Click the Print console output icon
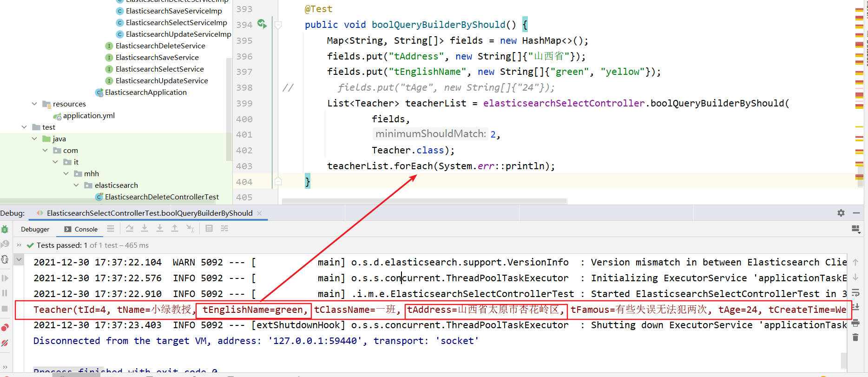Screen dimensions: 868x377 855,323
